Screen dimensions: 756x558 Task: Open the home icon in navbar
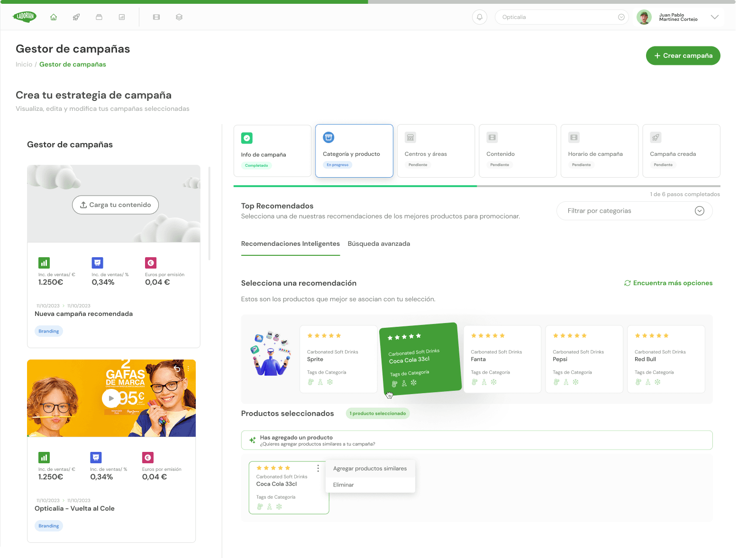coord(54,17)
